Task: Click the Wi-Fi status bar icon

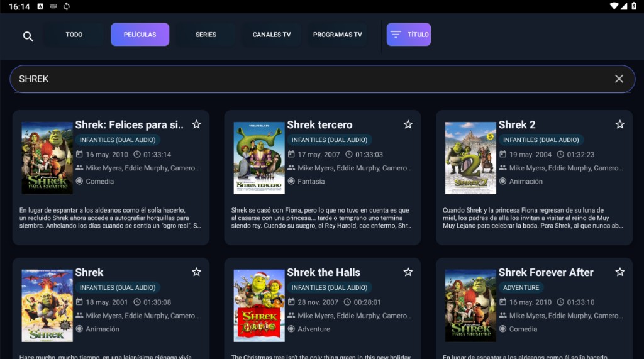Action: 614,6
